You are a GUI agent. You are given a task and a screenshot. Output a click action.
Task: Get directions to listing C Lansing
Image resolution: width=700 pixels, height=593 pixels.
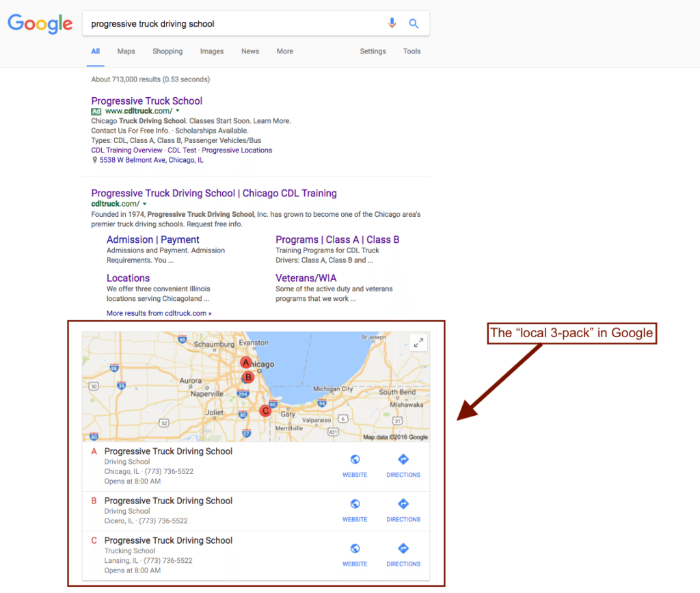point(403,555)
